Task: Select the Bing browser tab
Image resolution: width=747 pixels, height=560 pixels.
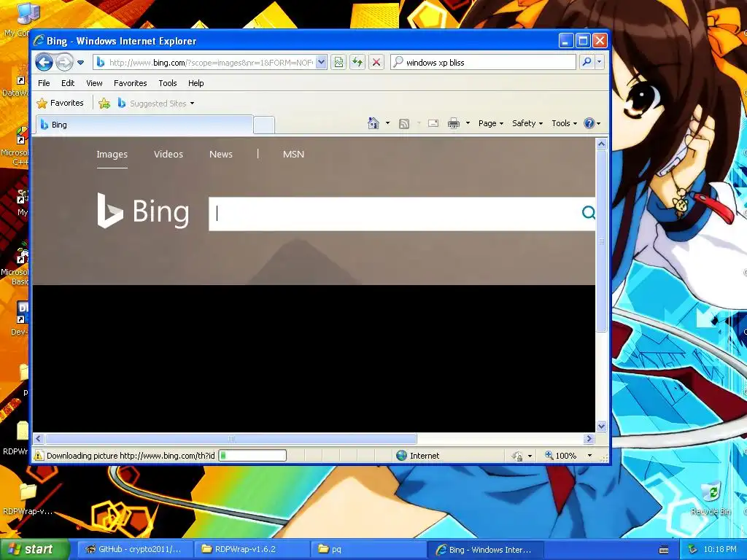Action: 144,125
